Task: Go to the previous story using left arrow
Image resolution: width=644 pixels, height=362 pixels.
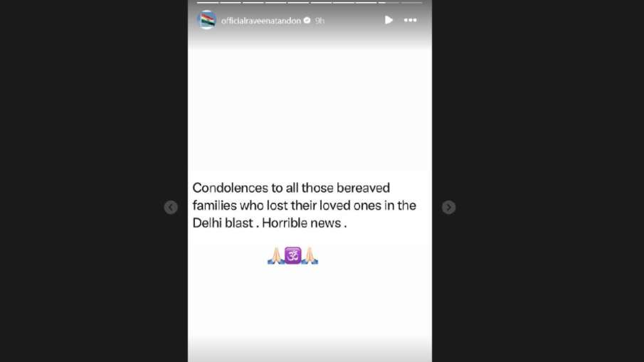Action: [x=171, y=207]
